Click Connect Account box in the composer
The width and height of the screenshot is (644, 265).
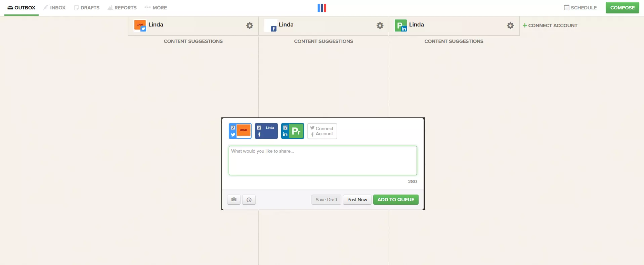tap(322, 131)
